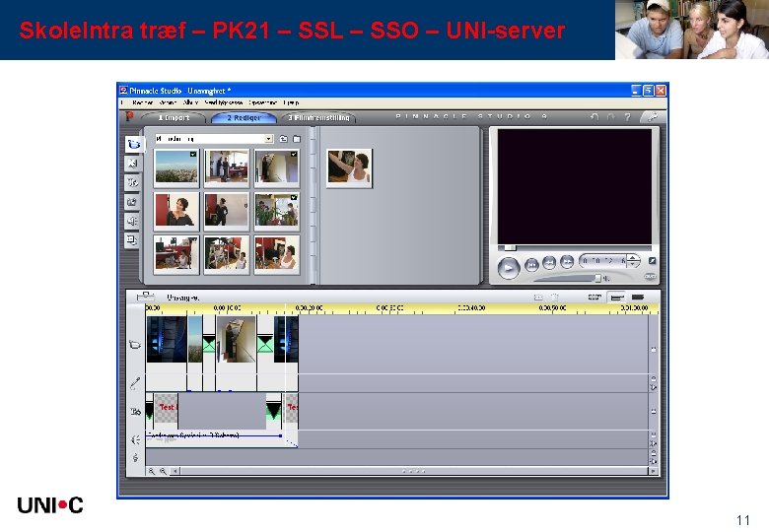769x532 pixels.
Task: Click the title overlay track icon
Action: [135, 412]
